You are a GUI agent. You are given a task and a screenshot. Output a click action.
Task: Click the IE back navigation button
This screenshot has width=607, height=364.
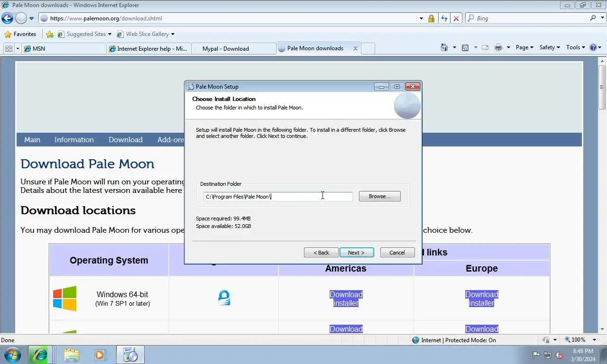(x=7, y=18)
